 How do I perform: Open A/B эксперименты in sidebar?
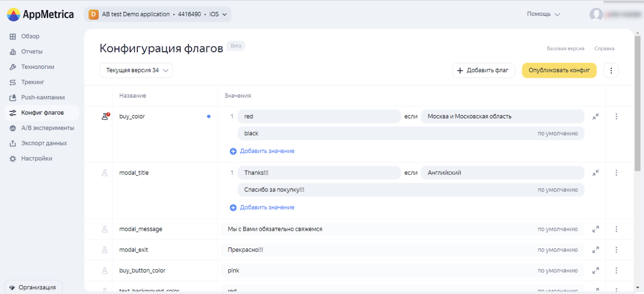click(x=47, y=128)
